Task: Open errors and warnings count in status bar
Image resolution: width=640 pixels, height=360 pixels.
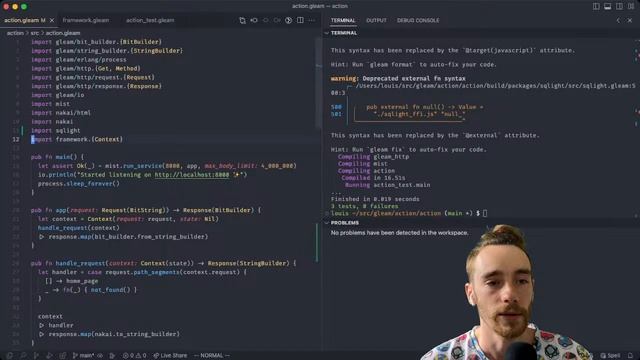Action: pyautogui.click(x=134, y=356)
